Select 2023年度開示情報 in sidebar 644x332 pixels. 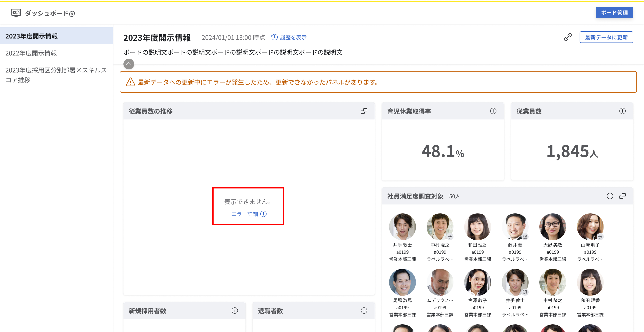(x=56, y=36)
